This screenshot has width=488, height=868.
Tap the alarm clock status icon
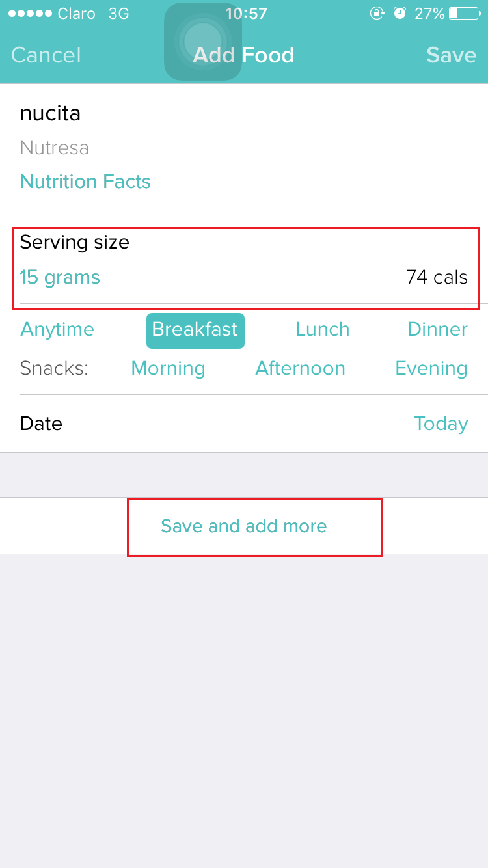click(x=400, y=14)
